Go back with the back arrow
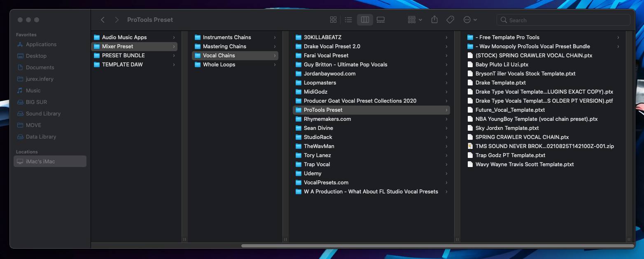Image resolution: width=644 pixels, height=259 pixels. pyautogui.click(x=103, y=20)
